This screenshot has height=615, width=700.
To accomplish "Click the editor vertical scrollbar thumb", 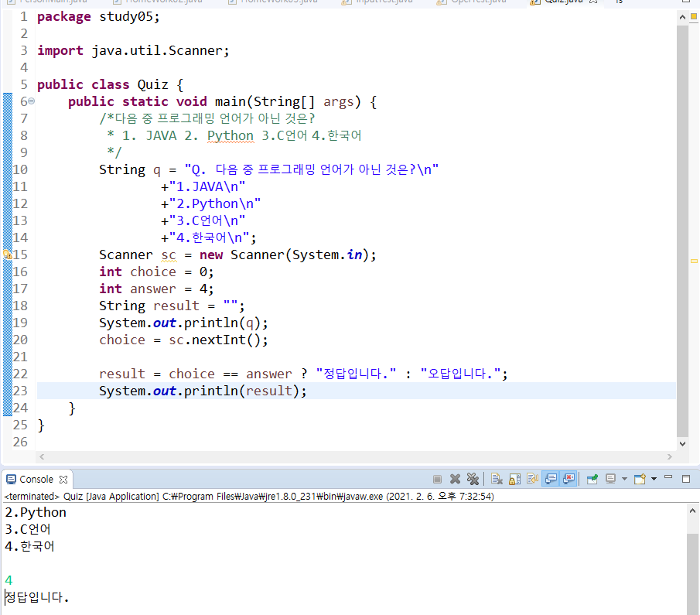I will 682,231.
